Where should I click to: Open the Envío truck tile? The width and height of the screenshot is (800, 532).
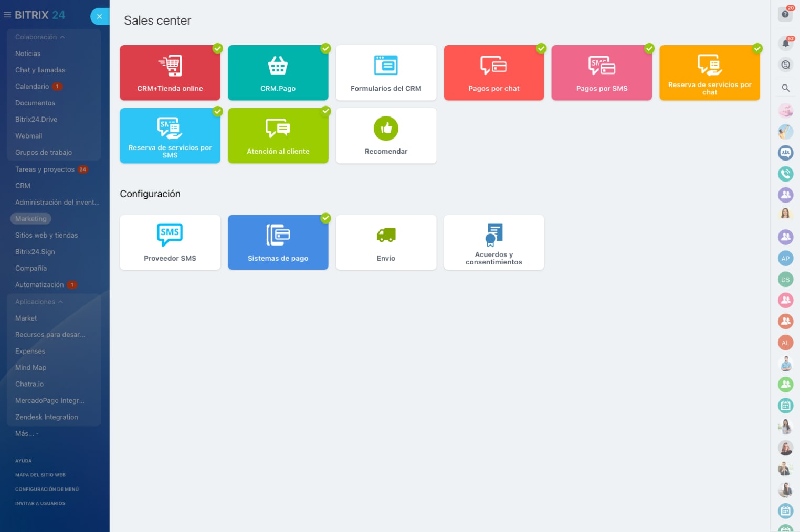tap(386, 242)
